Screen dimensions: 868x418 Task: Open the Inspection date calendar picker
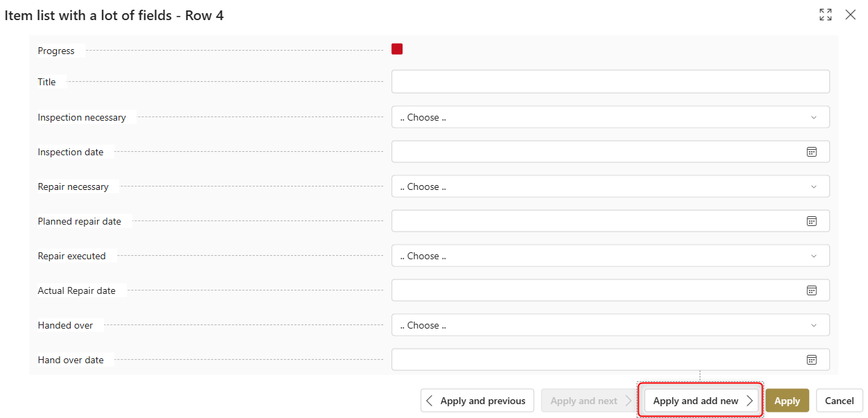pos(811,151)
